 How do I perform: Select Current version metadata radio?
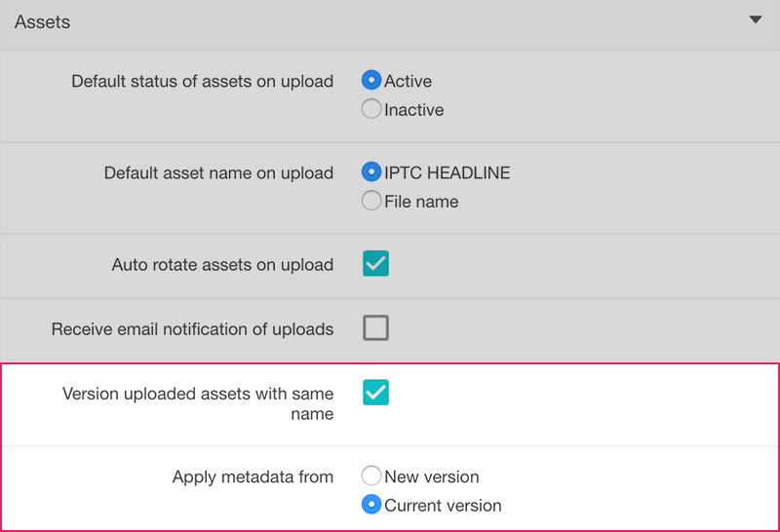[x=371, y=504]
